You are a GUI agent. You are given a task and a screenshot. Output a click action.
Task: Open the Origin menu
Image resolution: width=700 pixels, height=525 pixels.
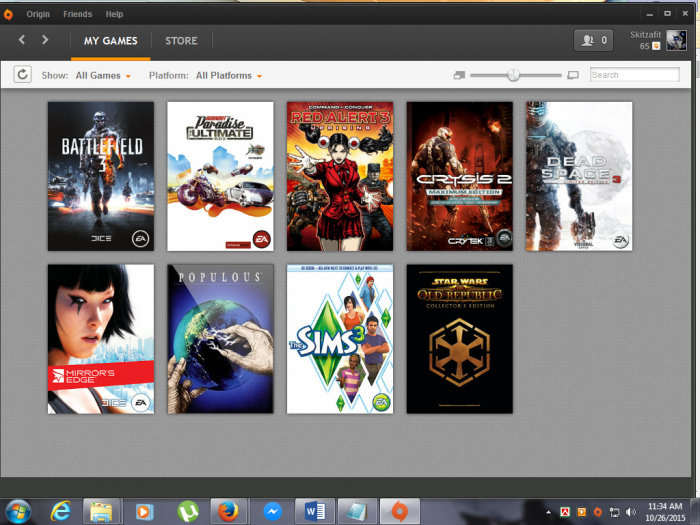point(38,14)
